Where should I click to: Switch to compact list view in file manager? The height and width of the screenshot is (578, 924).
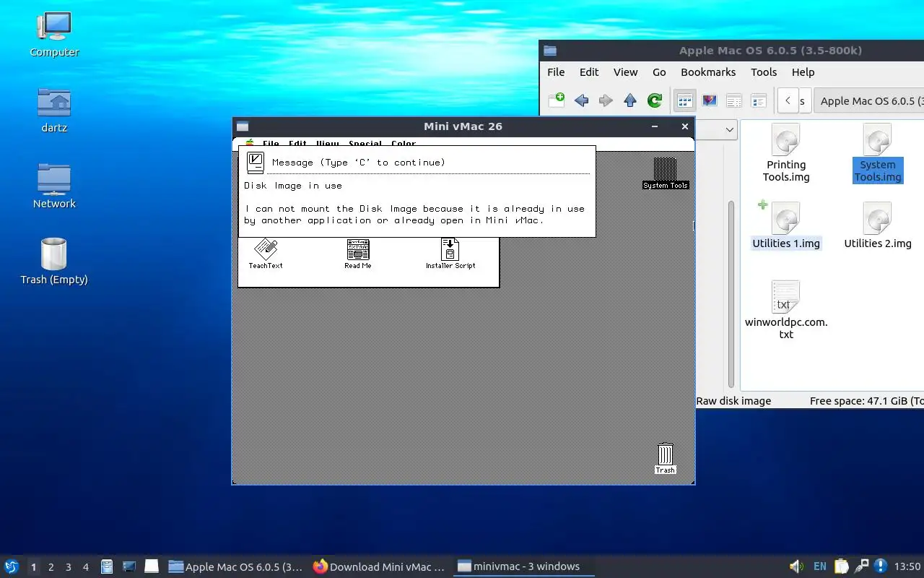coord(734,100)
